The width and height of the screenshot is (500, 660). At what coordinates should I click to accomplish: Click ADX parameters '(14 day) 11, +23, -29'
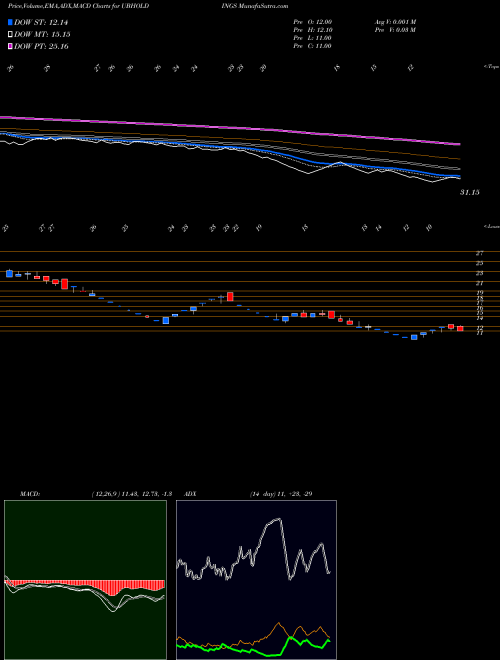point(281,494)
